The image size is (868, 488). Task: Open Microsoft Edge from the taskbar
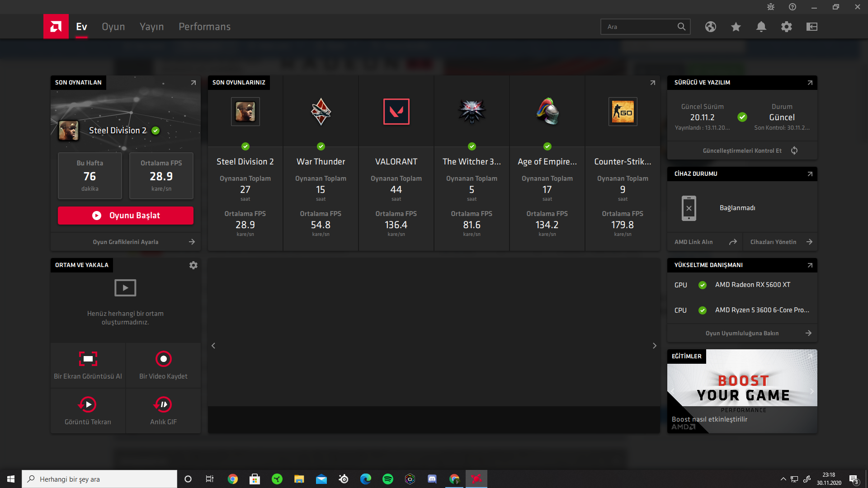tap(366, 479)
